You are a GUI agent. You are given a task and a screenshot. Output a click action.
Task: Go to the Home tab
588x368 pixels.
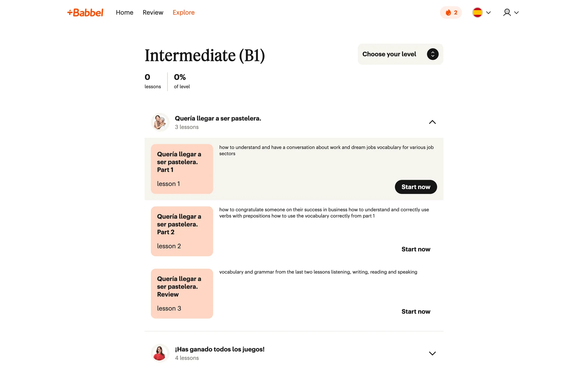click(x=124, y=13)
